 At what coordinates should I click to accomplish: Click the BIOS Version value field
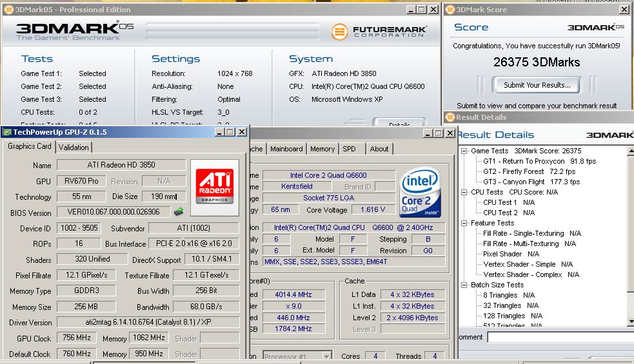click(114, 212)
